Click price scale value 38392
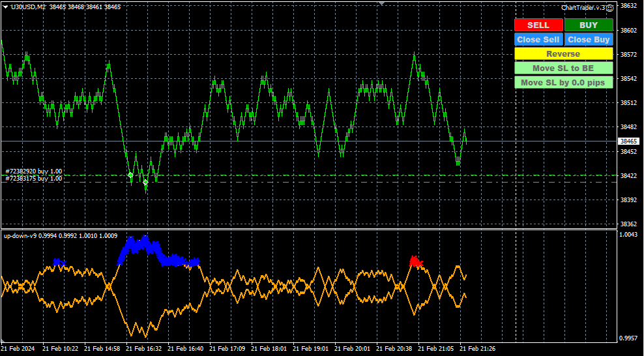The height and width of the screenshot is (356, 644). (628, 200)
